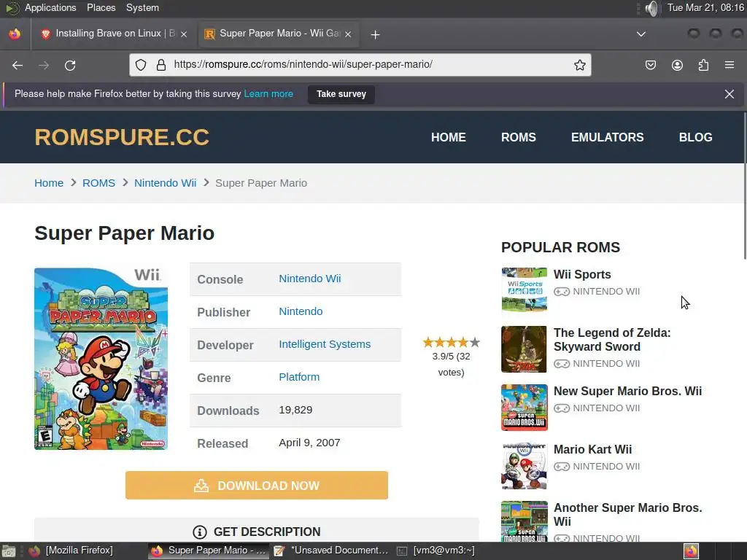Screen dimensions: 747x560
Task: Open the Applications menu
Action: (x=50, y=7)
